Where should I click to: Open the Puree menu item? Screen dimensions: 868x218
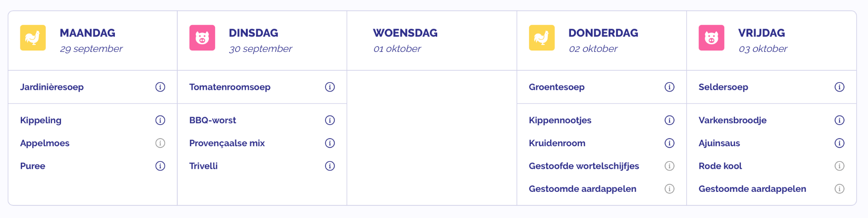point(33,166)
